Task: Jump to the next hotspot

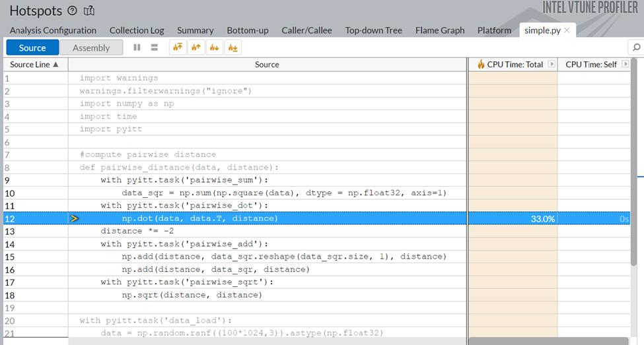Action: pos(214,47)
